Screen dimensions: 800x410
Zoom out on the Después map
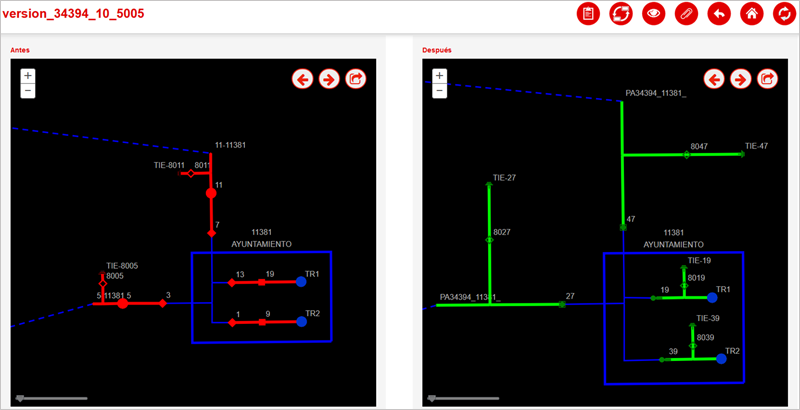(x=440, y=91)
